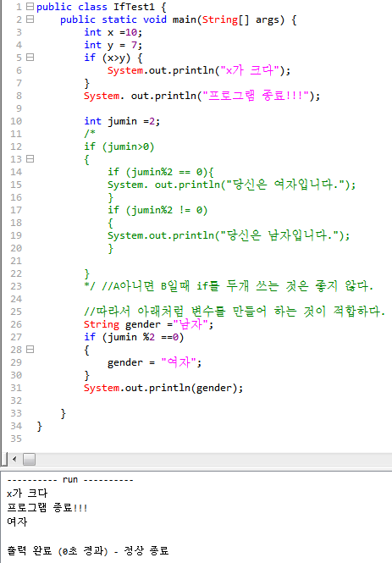Click output line '여자'
Screen dimensions: 392x563
[17, 522]
